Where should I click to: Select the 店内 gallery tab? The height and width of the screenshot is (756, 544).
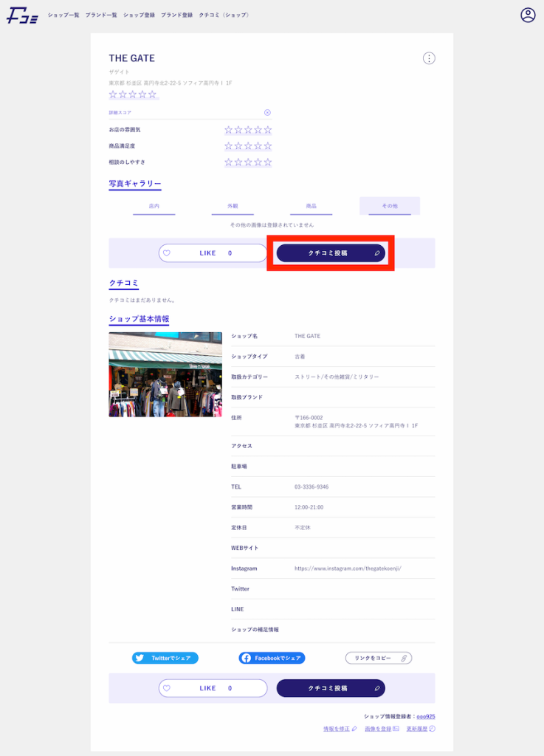point(154,207)
